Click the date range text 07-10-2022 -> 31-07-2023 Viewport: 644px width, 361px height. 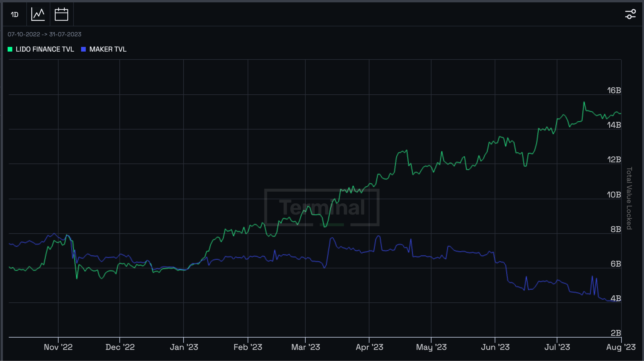(x=44, y=34)
